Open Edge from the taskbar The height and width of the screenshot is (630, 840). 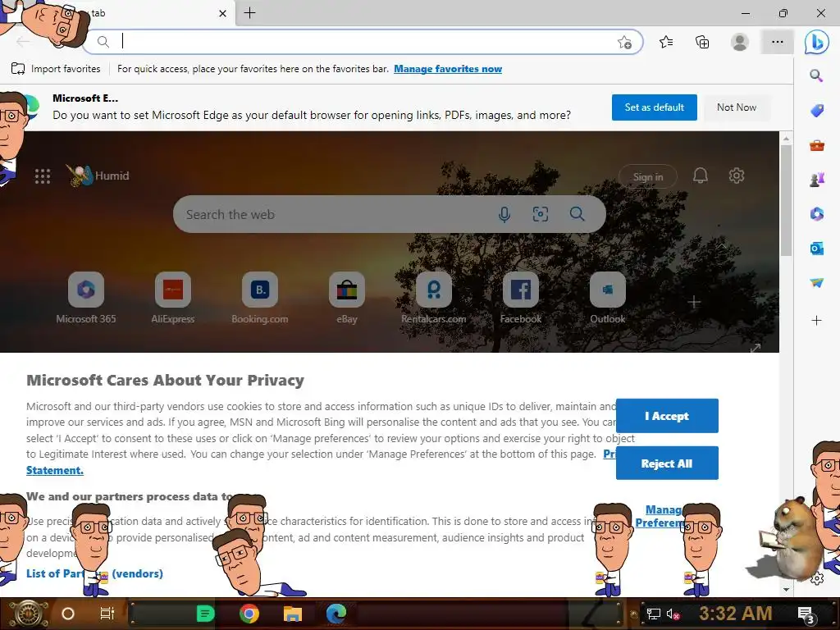point(336,614)
